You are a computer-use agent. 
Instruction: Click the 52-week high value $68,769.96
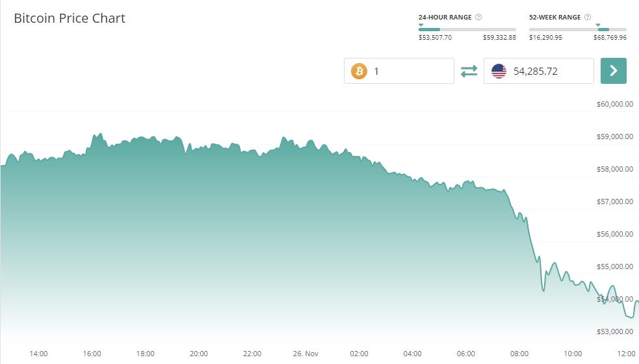[610, 38]
